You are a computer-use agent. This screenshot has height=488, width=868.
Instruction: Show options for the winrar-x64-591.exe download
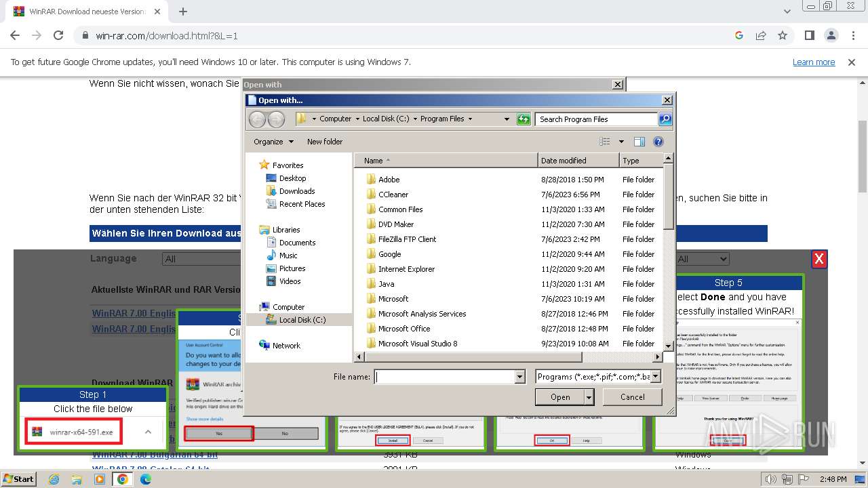[x=148, y=432]
